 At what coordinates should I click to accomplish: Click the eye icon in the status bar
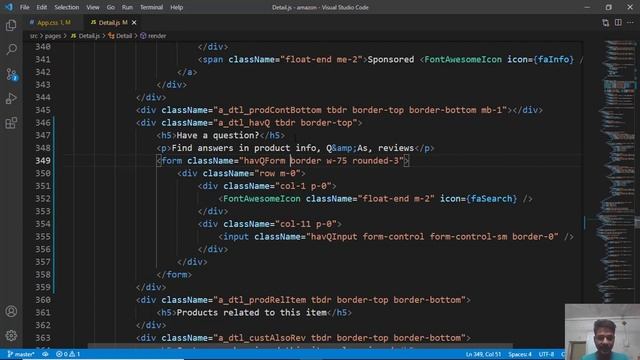coord(45,354)
